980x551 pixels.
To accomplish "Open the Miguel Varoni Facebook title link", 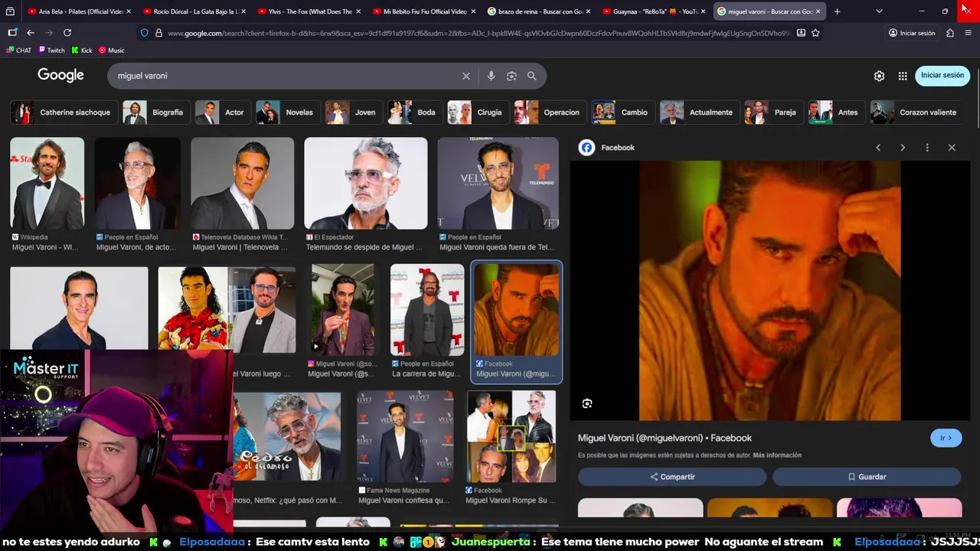I will pyautogui.click(x=665, y=438).
